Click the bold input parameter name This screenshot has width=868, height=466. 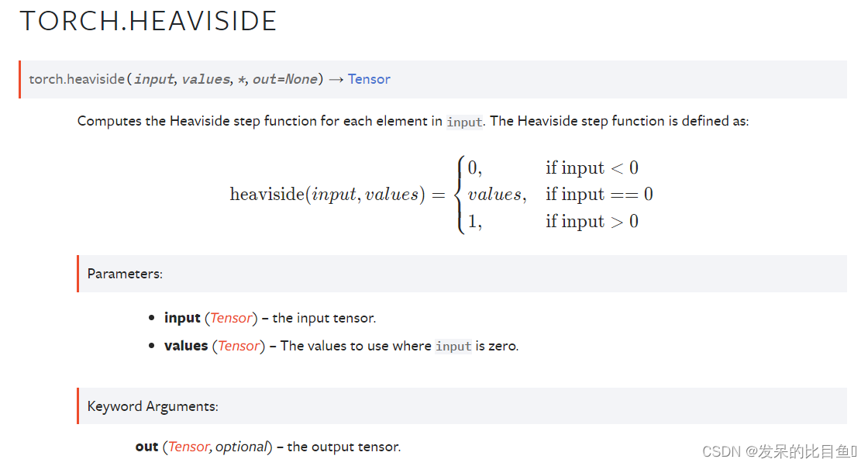click(x=182, y=318)
